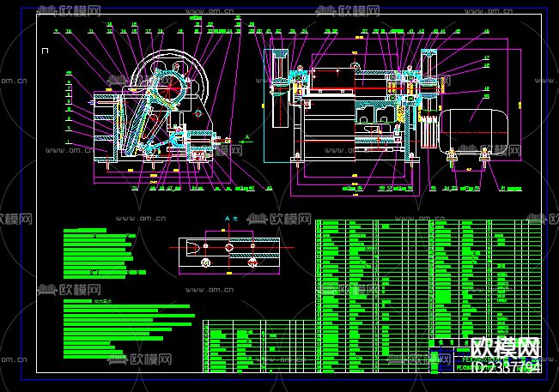The width and height of the screenshot is (559, 392).
Task: Select the section arrow A beside the side view
Action: [246, 137]
